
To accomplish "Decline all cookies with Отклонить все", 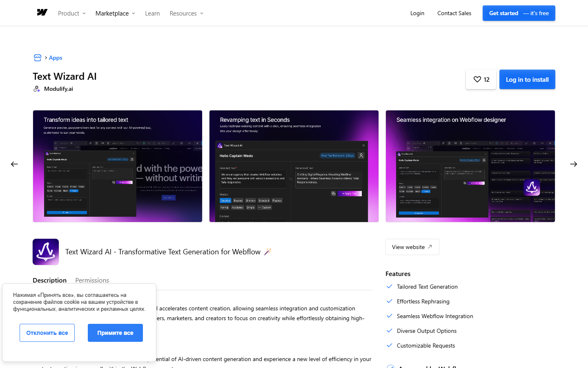I will (x=47, y=333).
